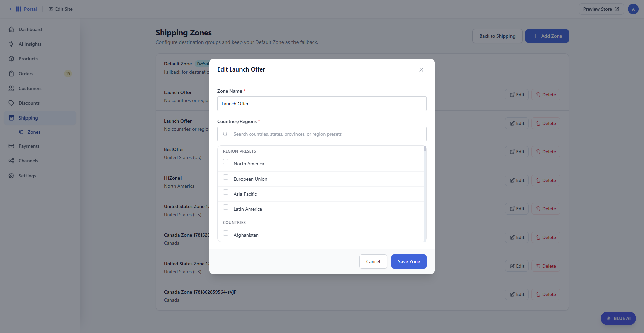Click the BLUE AI sparkle icon
Viewport: 644px width, 333px height.
(x=609, y=318)
